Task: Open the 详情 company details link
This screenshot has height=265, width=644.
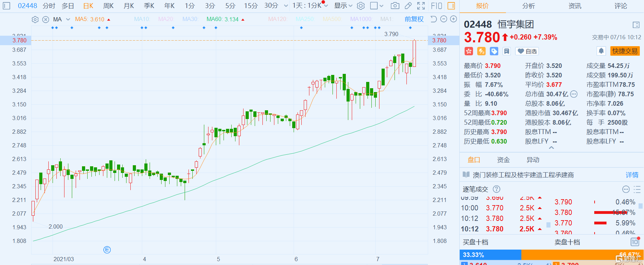Action: (632, 175)
